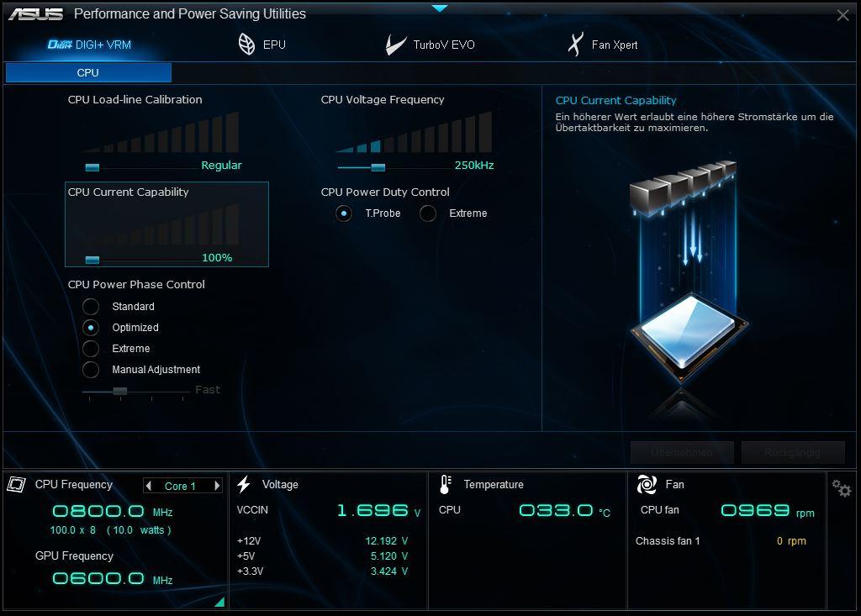Click the CPU Current Capability bar graph
The image size is (861, 616).
pos(161,224)
